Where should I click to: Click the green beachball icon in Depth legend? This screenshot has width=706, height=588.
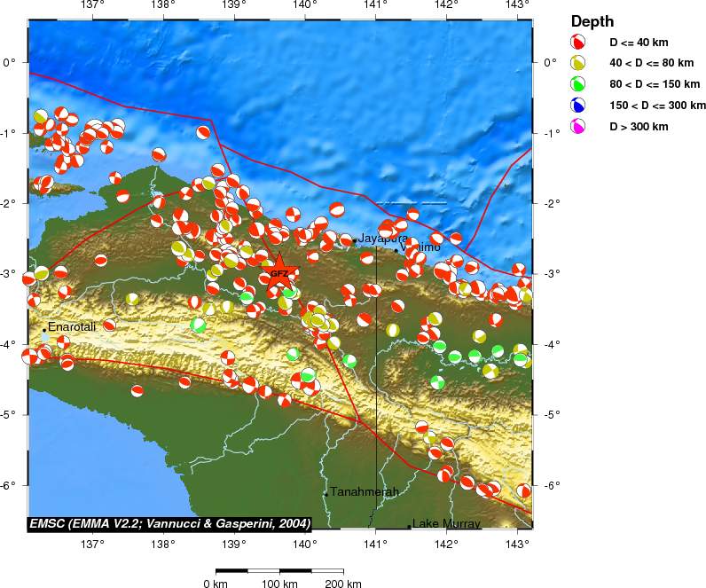[577, 84]
